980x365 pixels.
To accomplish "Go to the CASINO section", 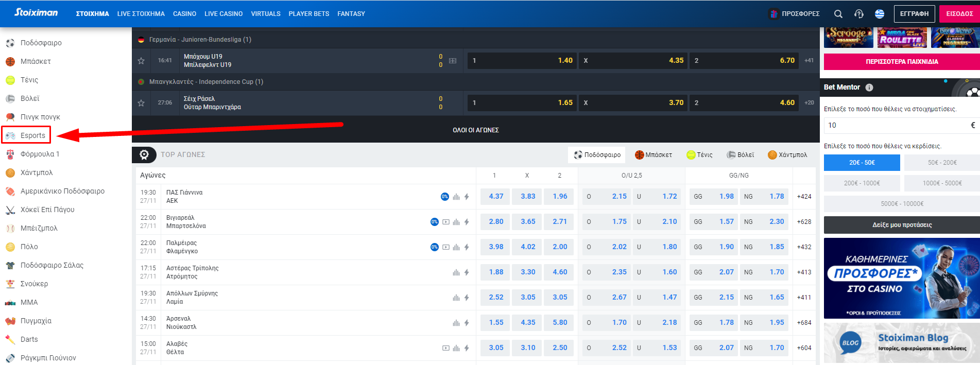I will [x=184, y=14].
